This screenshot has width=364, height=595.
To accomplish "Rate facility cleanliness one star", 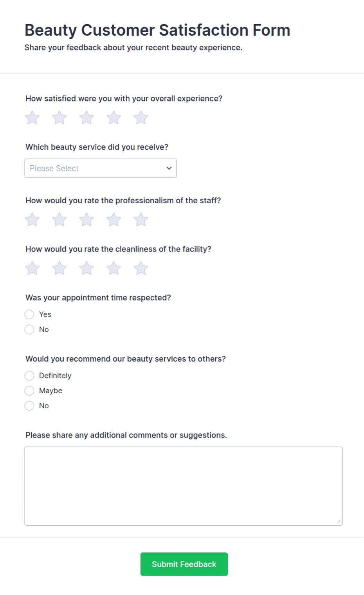I will click(x=32, y=268).
